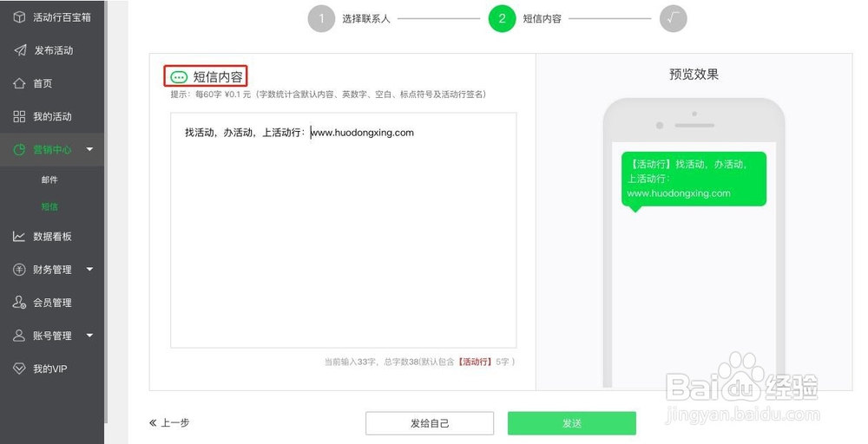The height and width of the screenshot is (444, 868).
Task: Expand the 账号管理 dropdown arrow
Action: tap(89, 336)
